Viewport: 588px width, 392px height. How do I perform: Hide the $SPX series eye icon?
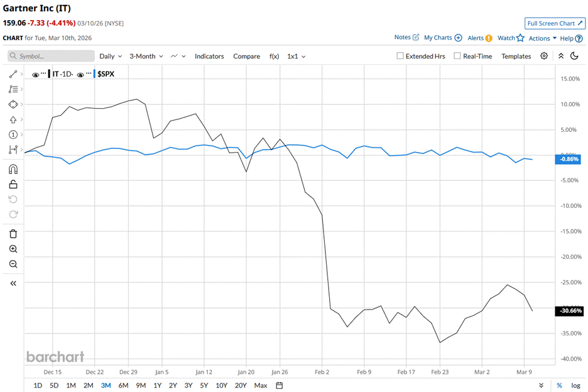point(80,74)
